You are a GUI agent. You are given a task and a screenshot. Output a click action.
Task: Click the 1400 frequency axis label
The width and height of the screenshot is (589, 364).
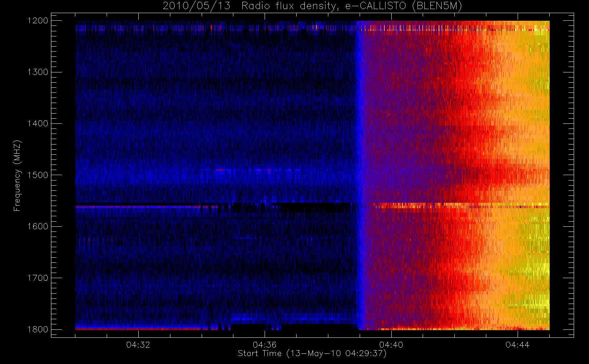38,124
